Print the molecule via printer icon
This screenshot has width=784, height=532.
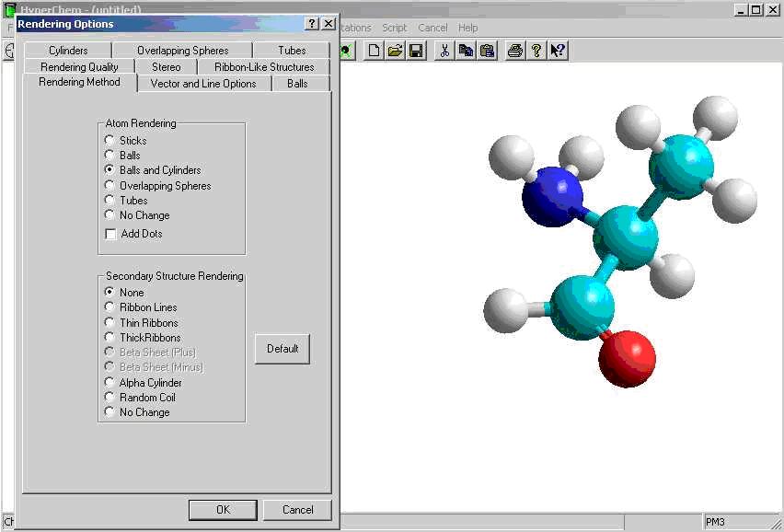click(x=514, y=51)
